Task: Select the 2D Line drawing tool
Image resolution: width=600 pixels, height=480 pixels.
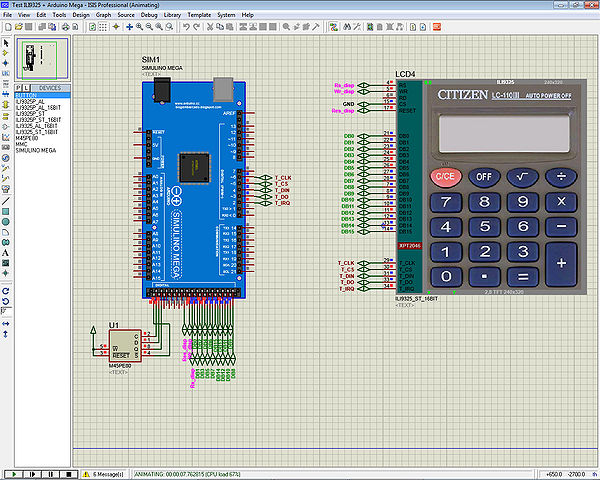Action: coord(6,201)
